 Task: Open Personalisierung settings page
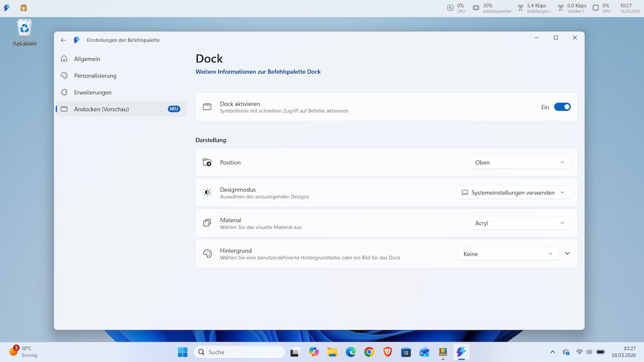click(121, 76)
